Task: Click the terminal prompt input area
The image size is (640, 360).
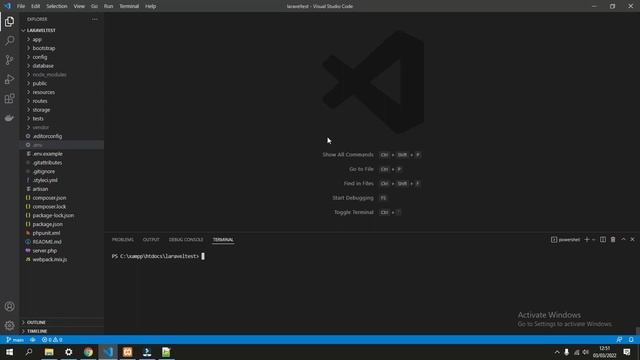Action: pos(203,256)
